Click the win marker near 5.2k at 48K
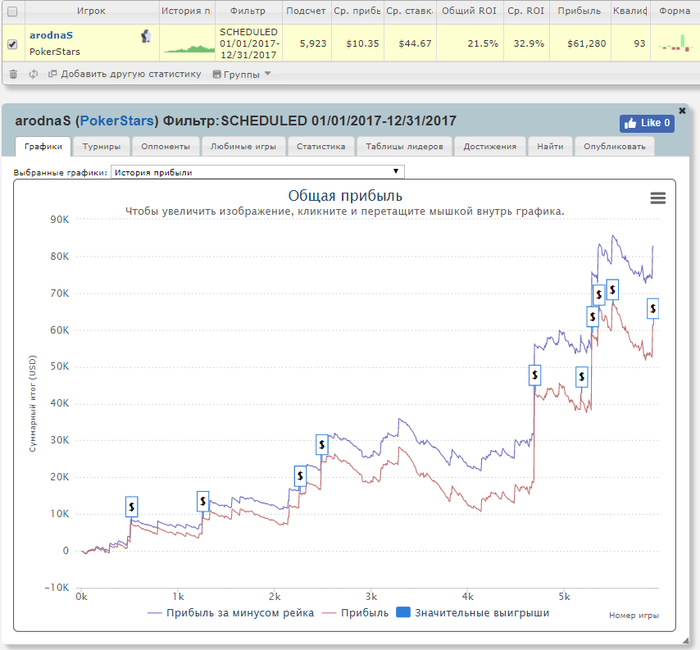 [x=581, y=377]
